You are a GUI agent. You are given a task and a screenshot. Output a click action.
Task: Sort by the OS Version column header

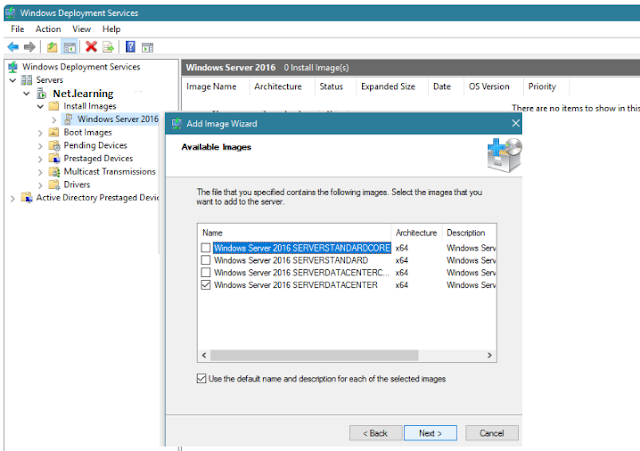(x=493, y=87)
